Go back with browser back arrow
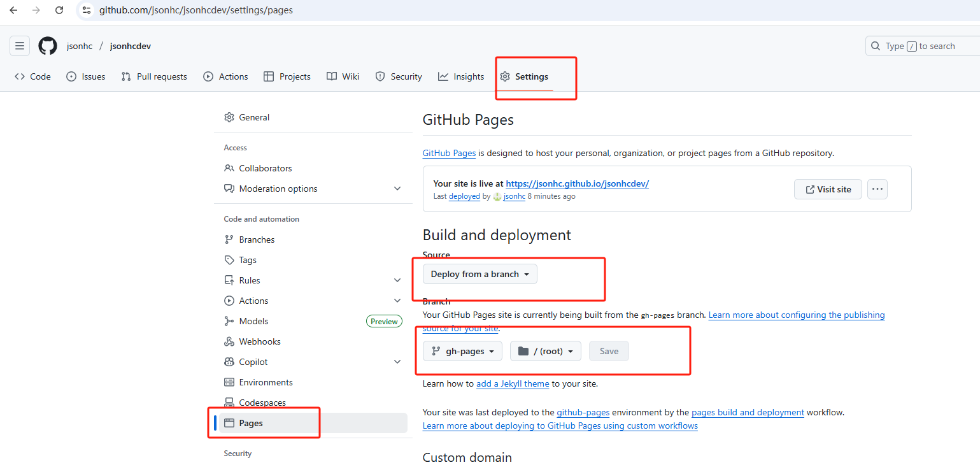Image resolution: width=980 pixels, height=465 pixels. (x=13, y=10)
